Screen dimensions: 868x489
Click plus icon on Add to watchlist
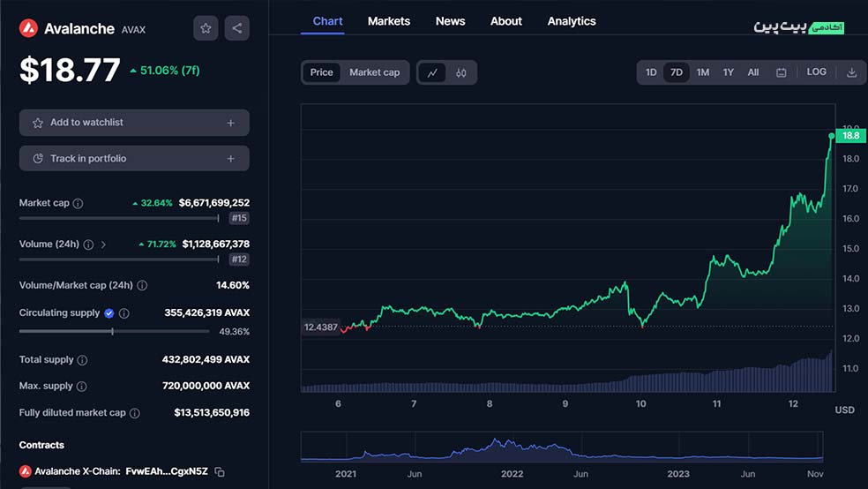(231, 123)
